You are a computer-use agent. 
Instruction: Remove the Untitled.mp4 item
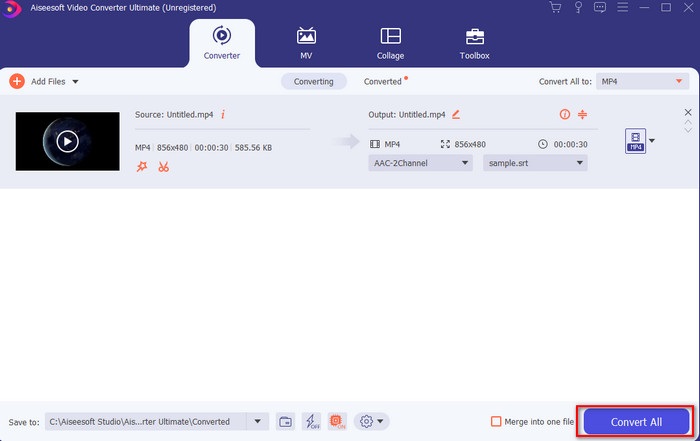click(x=688, y=112)
